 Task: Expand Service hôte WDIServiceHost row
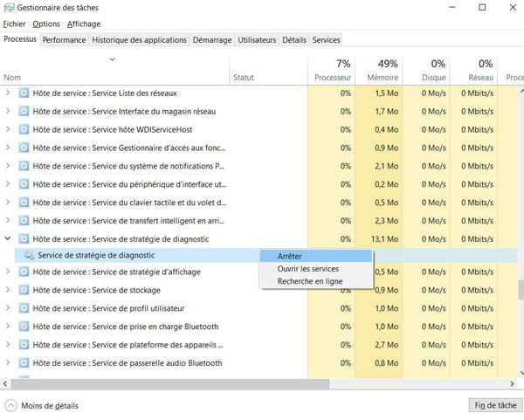tap(8, 129)
